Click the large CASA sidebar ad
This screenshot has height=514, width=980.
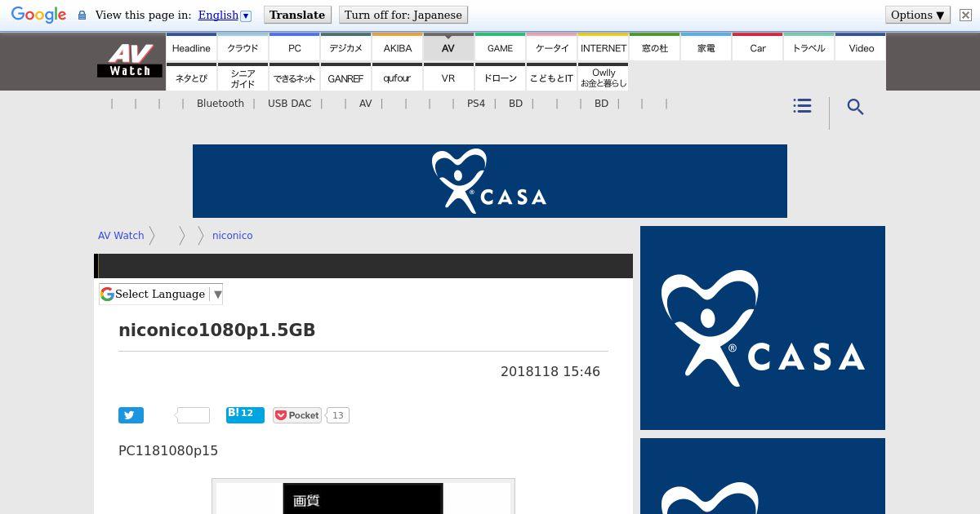(763, 328)
